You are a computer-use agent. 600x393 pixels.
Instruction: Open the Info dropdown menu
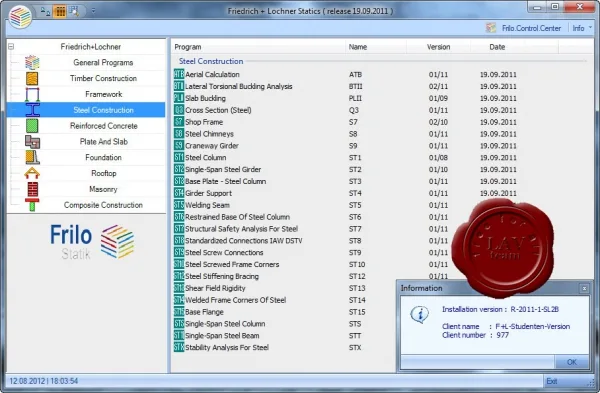(x=582, y=28)
